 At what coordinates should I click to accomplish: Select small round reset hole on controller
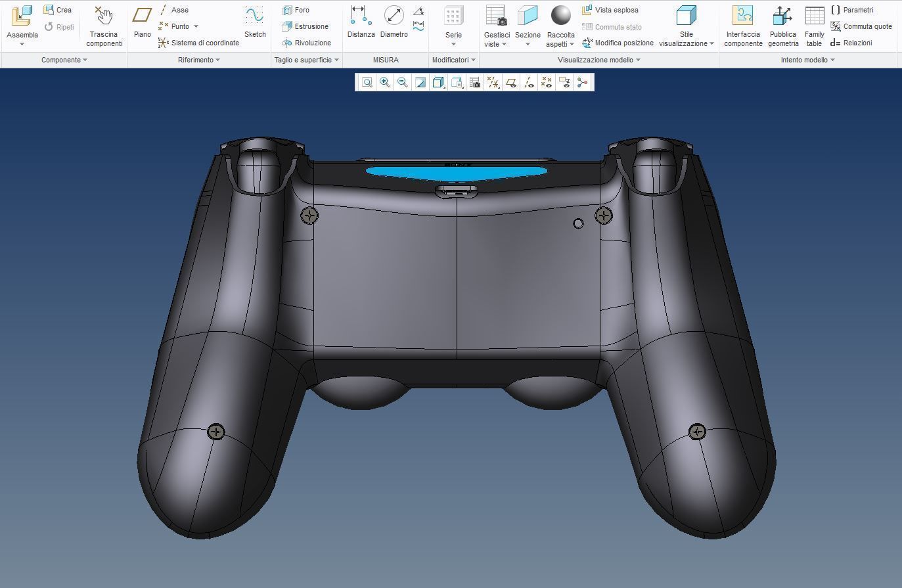click(578, 223)
